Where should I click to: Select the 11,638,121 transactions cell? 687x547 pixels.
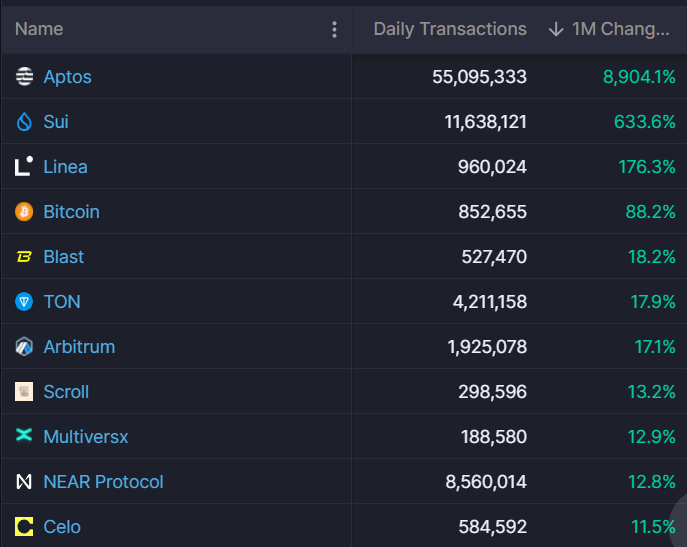tap(485, 122)
